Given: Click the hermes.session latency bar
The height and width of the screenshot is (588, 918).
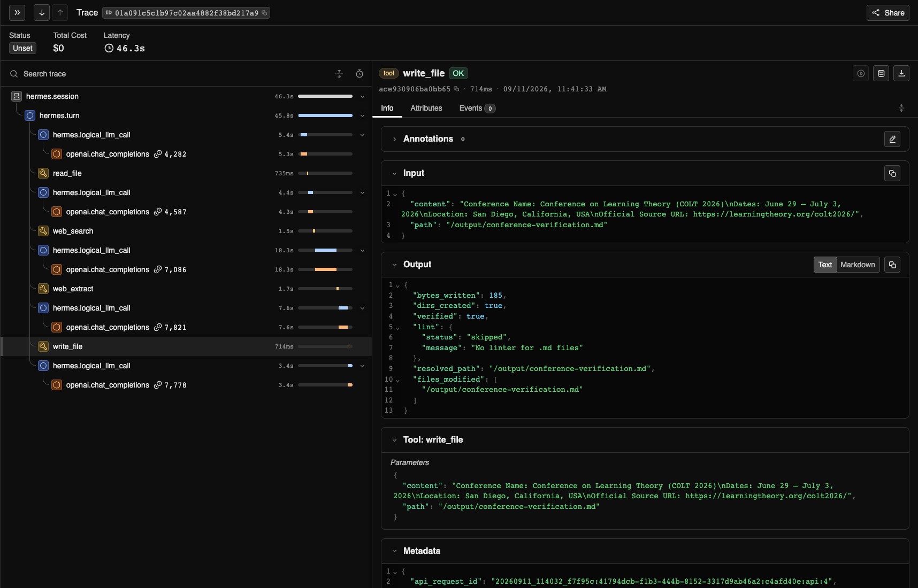Looking at the screenshot, I should tap(325, 96).
